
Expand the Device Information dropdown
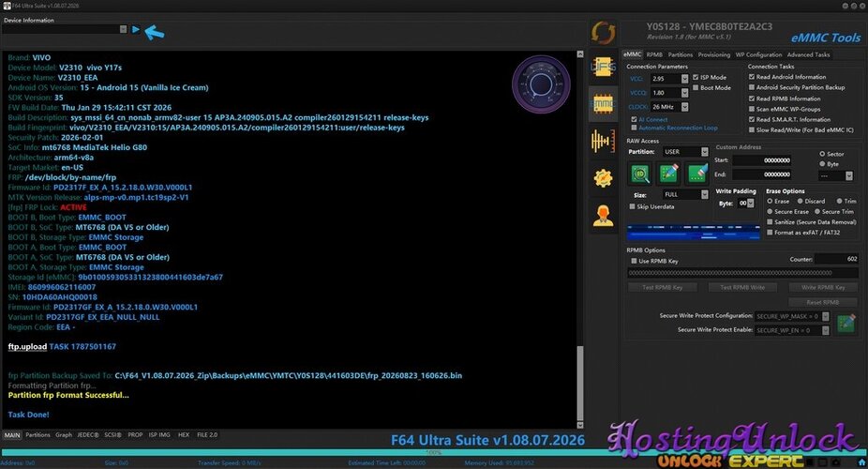click(123, 29)
